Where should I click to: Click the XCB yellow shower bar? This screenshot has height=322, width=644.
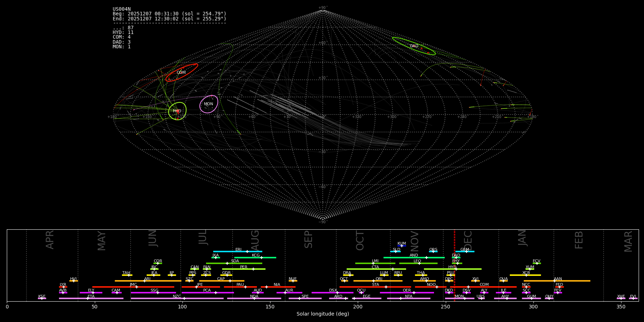[x=525, y=275]
